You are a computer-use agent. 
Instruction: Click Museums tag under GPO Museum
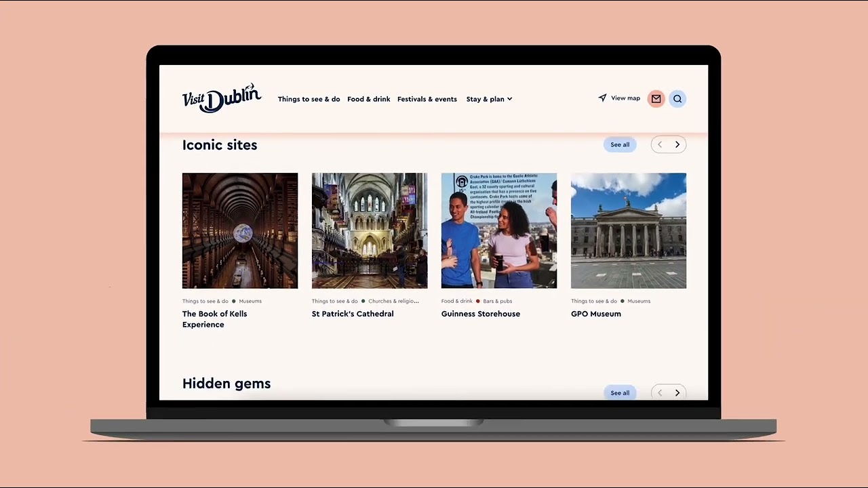[639, 301]
